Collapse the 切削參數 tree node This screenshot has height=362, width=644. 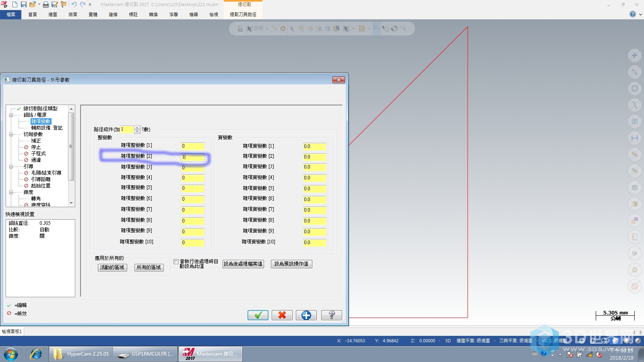tap(11, 134)
